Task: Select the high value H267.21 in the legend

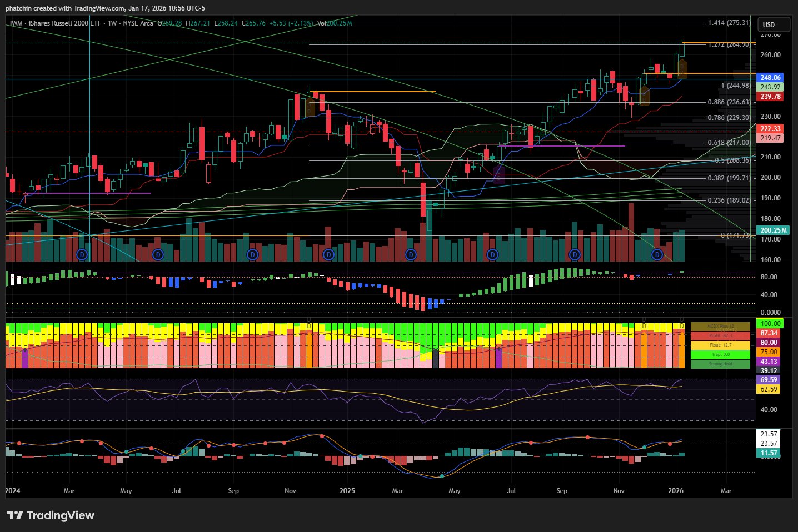Action: coord(198,23)
